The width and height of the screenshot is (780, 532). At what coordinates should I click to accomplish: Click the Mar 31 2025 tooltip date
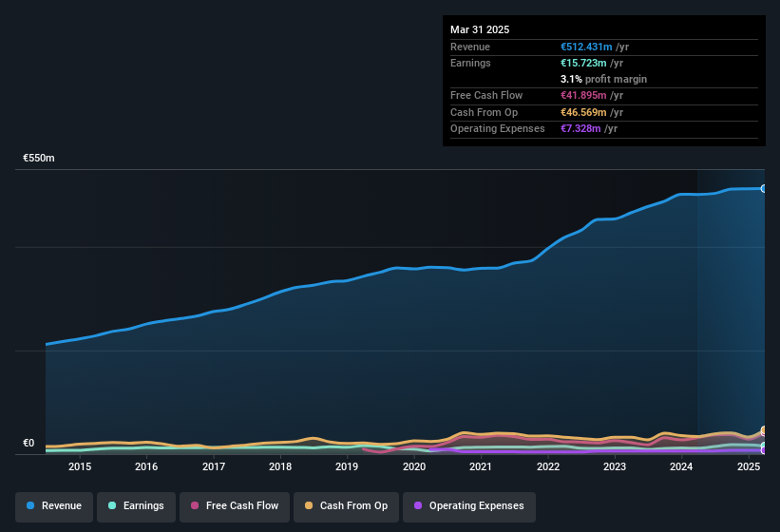[480, 29]
